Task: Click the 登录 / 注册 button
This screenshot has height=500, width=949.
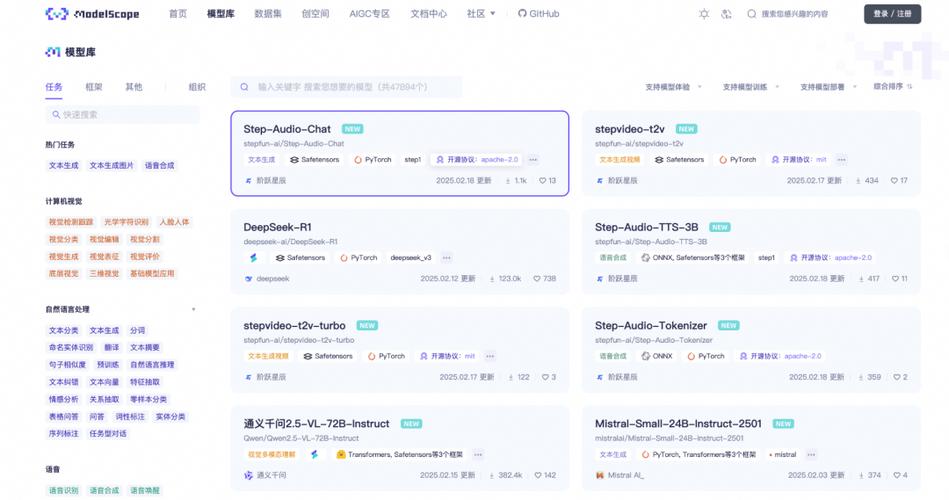Action: pyautogui.click(x=892, y=14)
